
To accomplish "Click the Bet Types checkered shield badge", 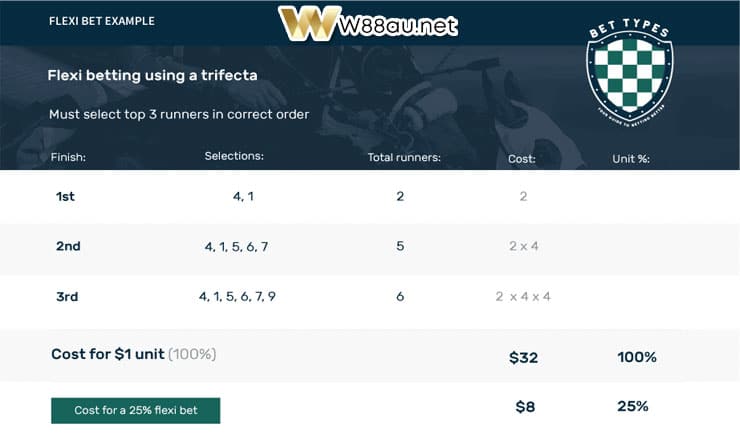I will point(630,73).
